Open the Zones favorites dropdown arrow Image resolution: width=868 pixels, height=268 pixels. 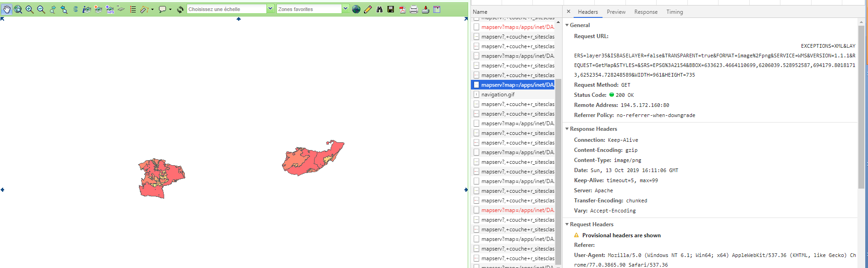(x=345, y=9)
